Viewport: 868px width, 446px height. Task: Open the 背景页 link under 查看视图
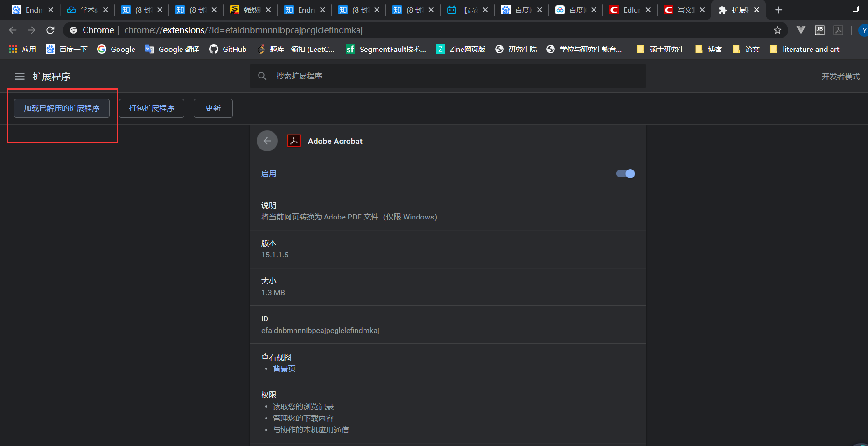[x=284, y=369]
